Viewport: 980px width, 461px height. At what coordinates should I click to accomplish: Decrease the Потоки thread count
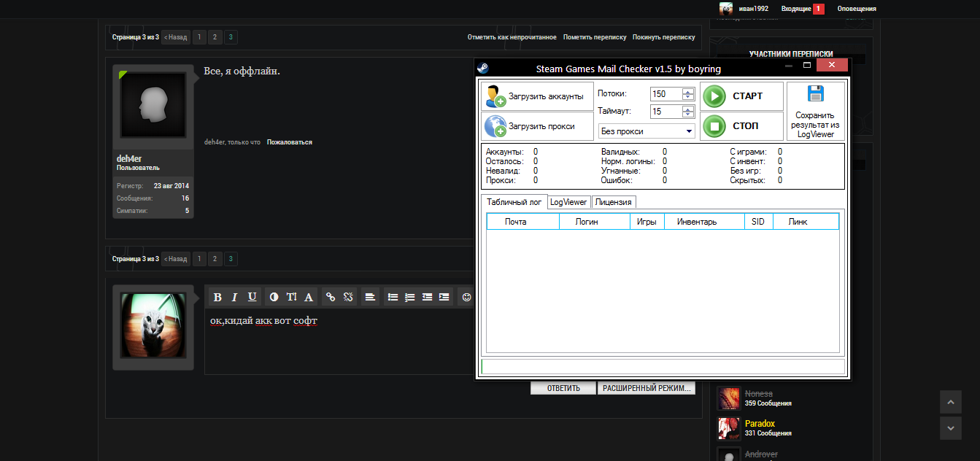click(x=688, y=97)
